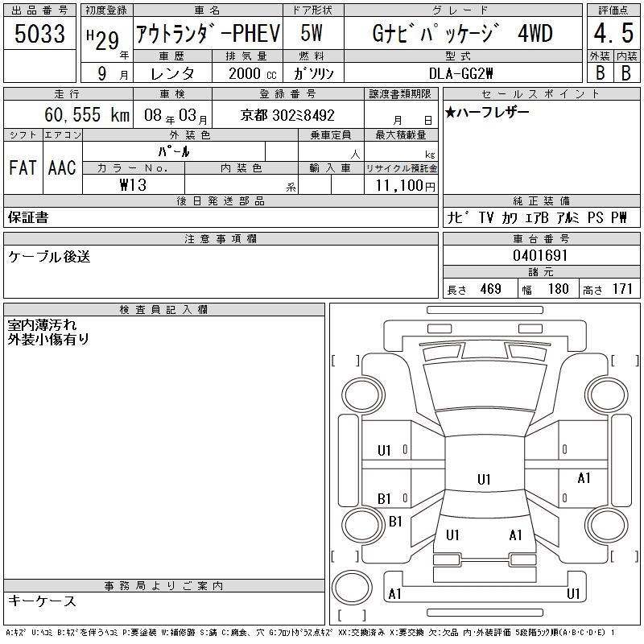Screen dimensions: 644x644
Task: Select the length value "469"
Action: [490, 289]
